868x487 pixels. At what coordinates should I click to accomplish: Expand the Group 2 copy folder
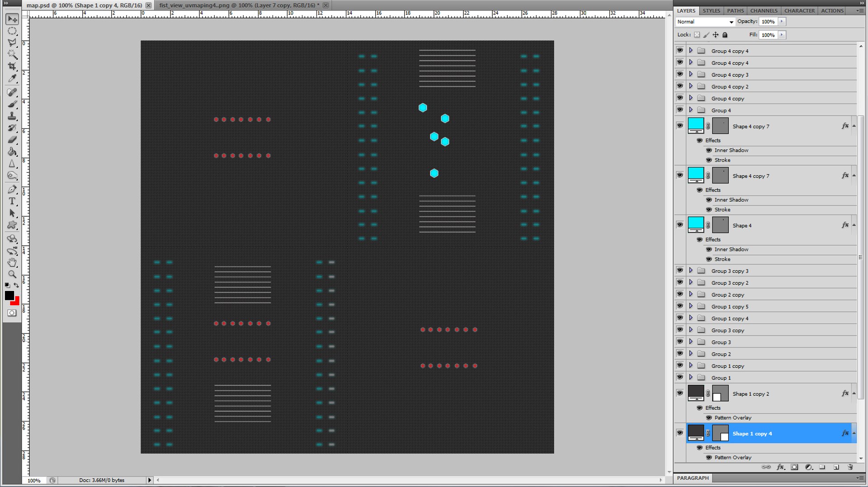pyautogui.click(x=691, y=294)
